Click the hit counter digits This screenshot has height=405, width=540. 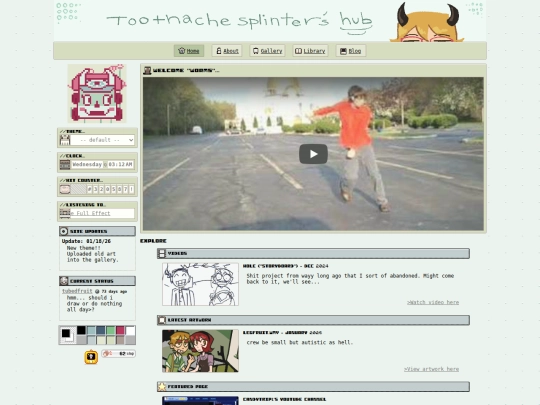click(111, 189)
